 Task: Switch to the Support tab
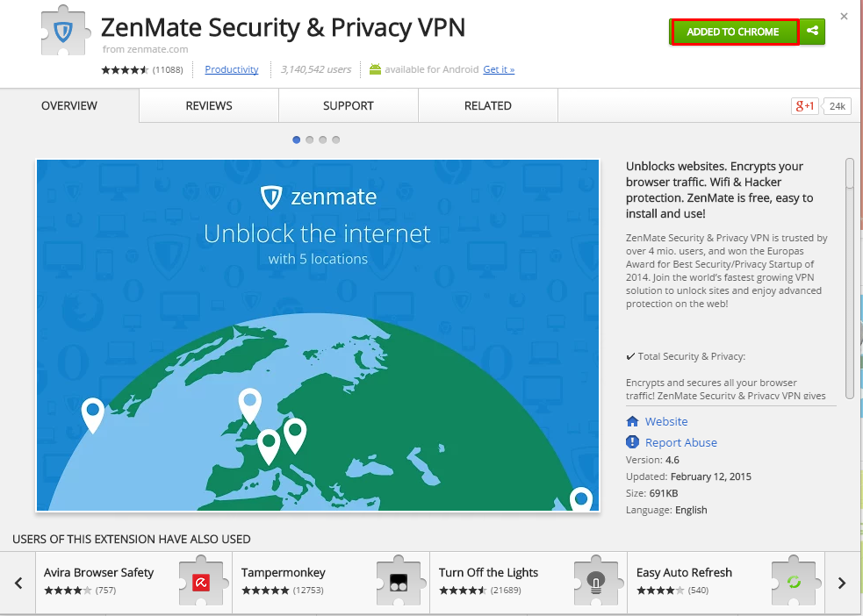point(349,105)
